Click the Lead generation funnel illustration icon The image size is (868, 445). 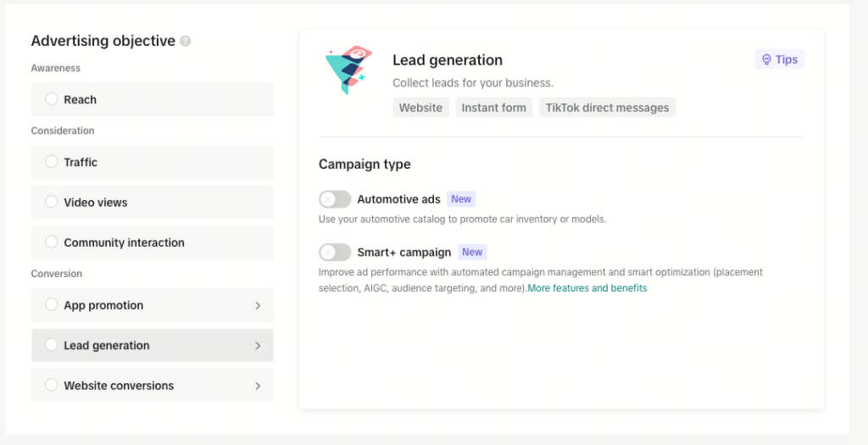pos(348,70)
